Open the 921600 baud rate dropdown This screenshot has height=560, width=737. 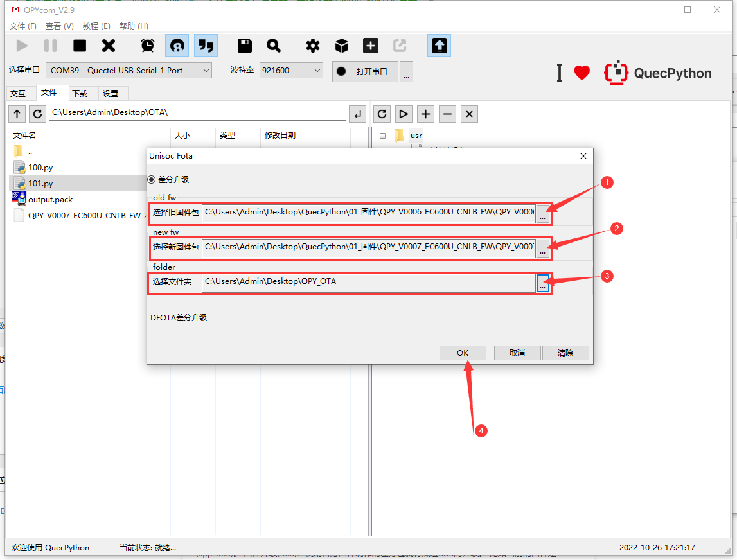[290, 71]
